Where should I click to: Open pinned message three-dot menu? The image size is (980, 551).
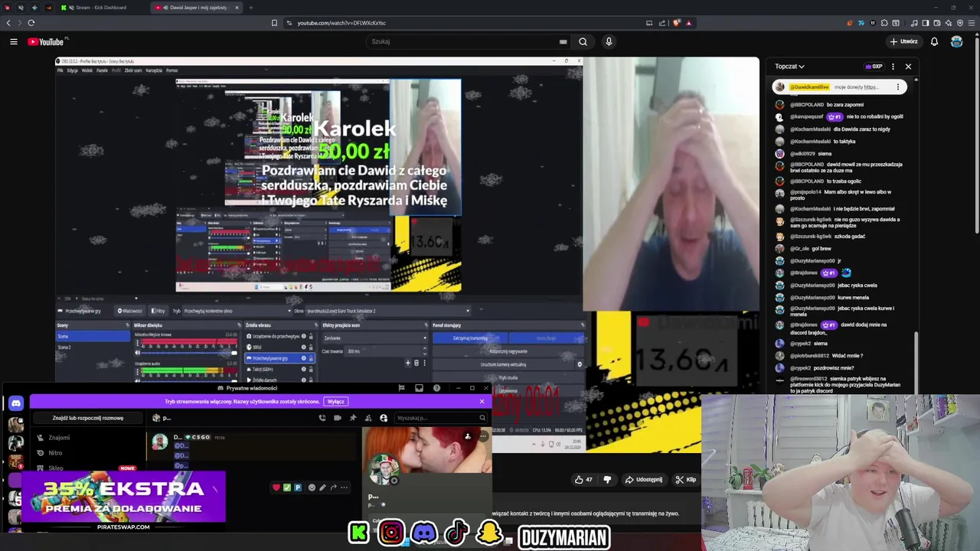click(898, 87)
